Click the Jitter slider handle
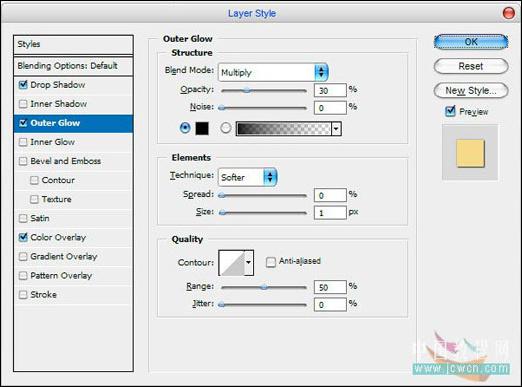Image resolution: width=522 pixels, height=387 pixels. [x=221, y=304]
